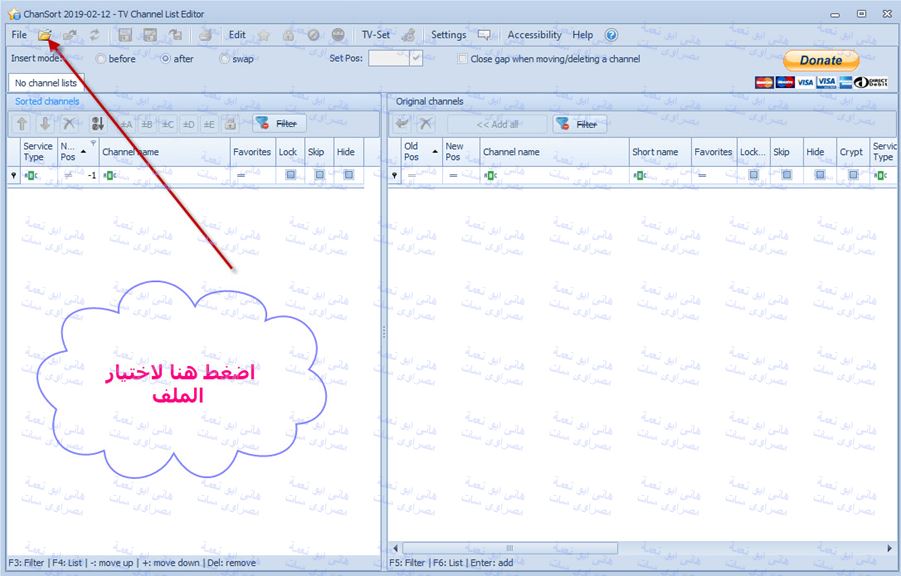
Task: Toggle favorite list ±C
Action: [167, 124]
